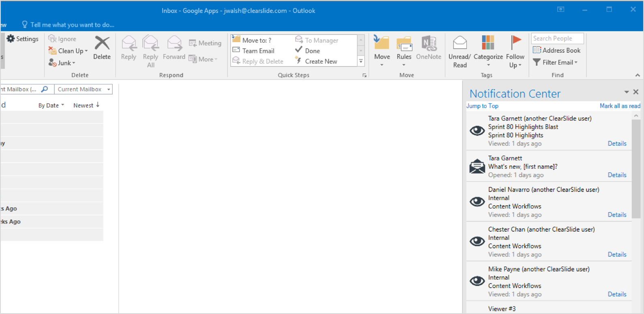
Task: Click the Reply button
Action: [129, 48]
